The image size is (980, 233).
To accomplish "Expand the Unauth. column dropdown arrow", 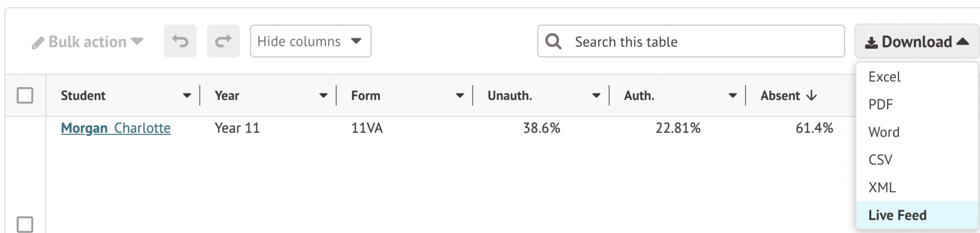I will click(x=596, y=96).
